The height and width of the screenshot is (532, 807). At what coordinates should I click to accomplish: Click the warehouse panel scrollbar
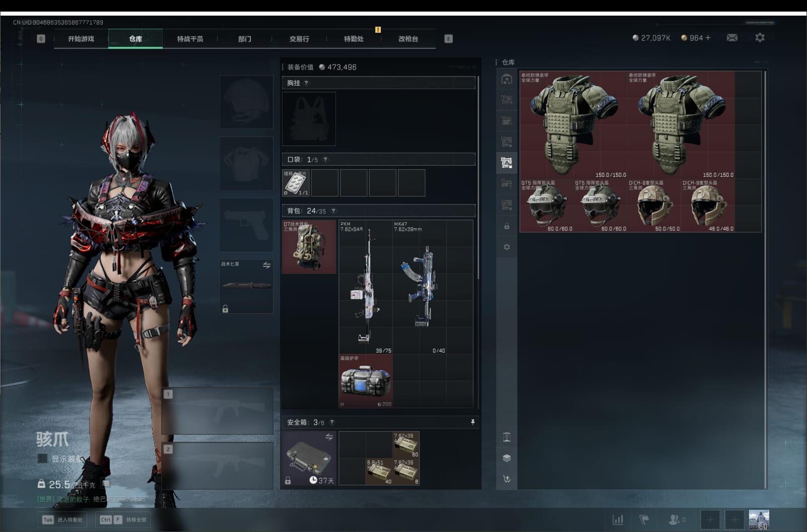click(x=765, y=279)
